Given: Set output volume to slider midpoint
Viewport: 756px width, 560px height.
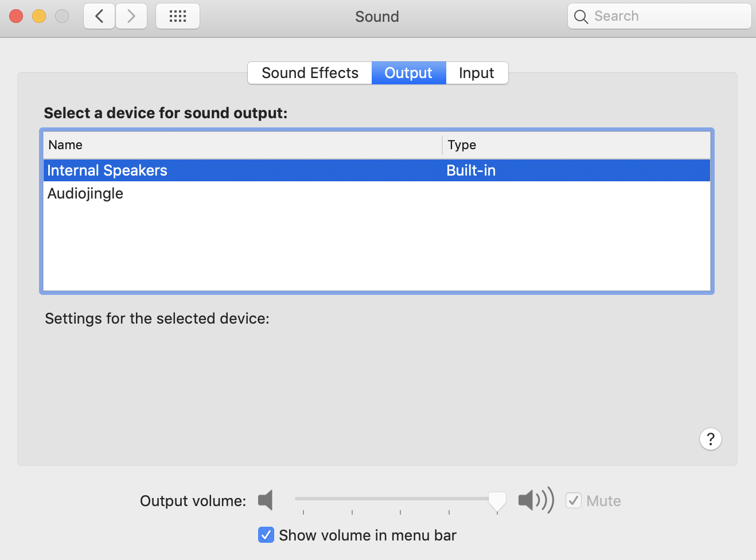Looking at the screenshot, I should point(396,499).
